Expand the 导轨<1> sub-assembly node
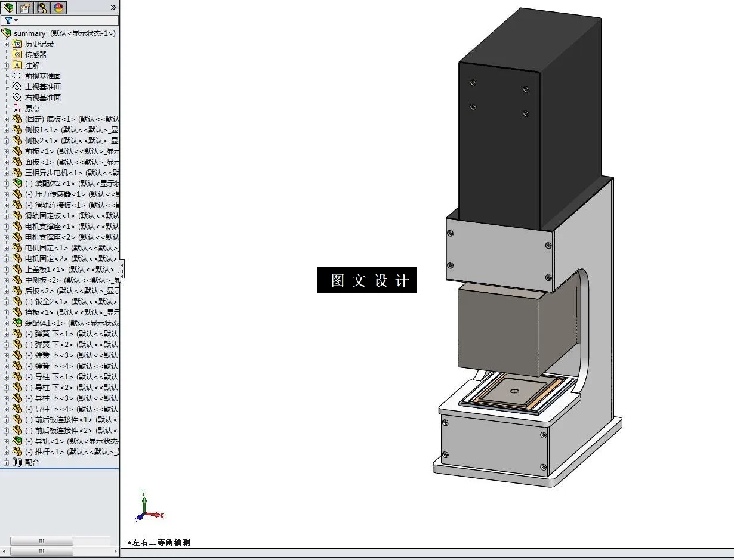Screen dimensions: 734x560 click(x=7, y=441)
